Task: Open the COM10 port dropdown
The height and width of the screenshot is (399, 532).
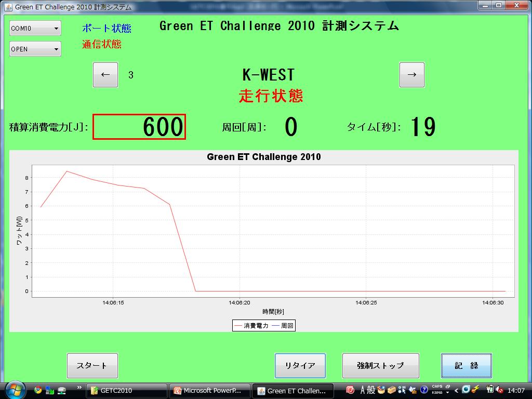Action: coord(35,29)
